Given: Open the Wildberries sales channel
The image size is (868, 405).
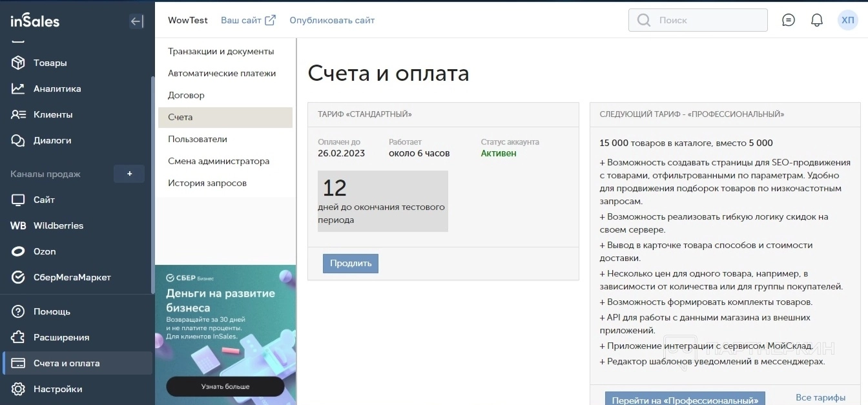Looking at the screenshot, I should tap(58, 225).
